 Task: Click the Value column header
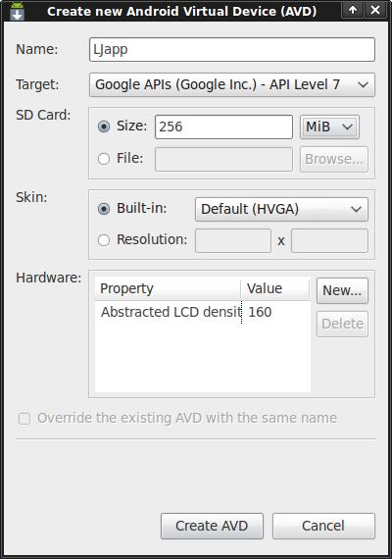click(275, 288)
